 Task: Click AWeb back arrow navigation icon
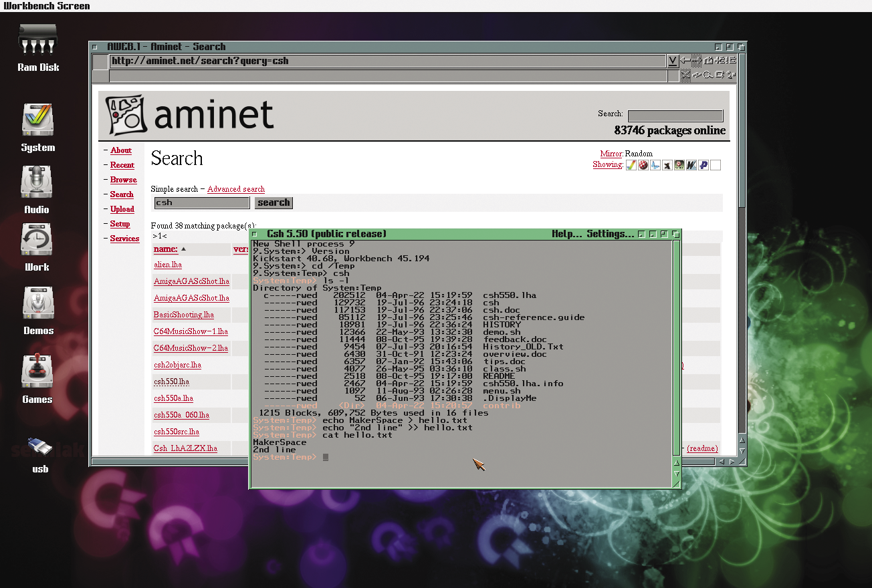tap(685, 60)
